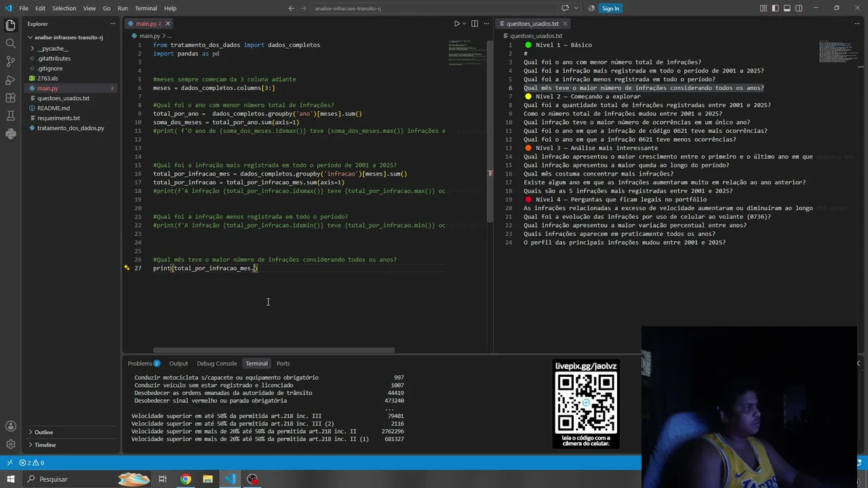Open the Customize Layout control
This screenshot has height=488, width=868.
pos(764,8)
